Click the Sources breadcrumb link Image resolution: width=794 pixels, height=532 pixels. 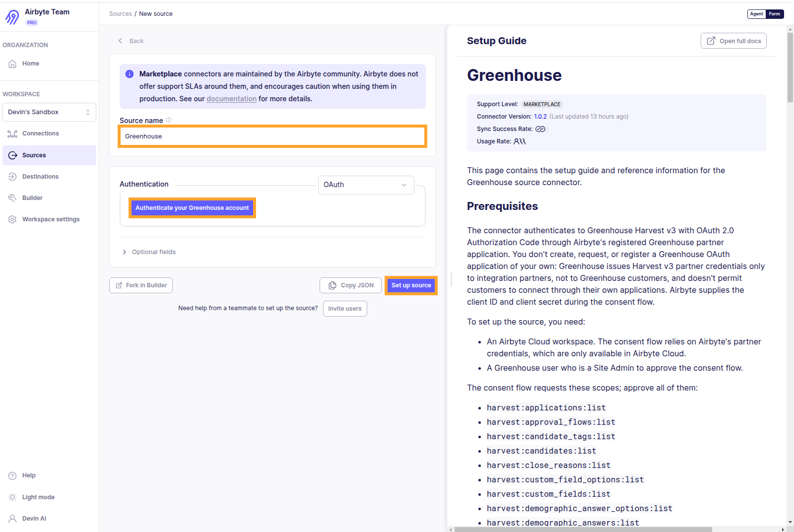pyautogui.click(x=121, y=14)
